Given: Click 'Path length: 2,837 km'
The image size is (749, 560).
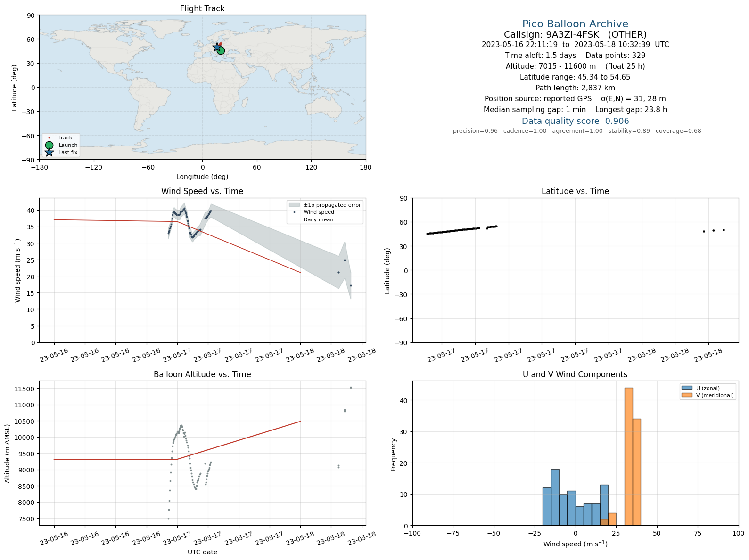Looking at the screenshot, I should pos(575,88).
